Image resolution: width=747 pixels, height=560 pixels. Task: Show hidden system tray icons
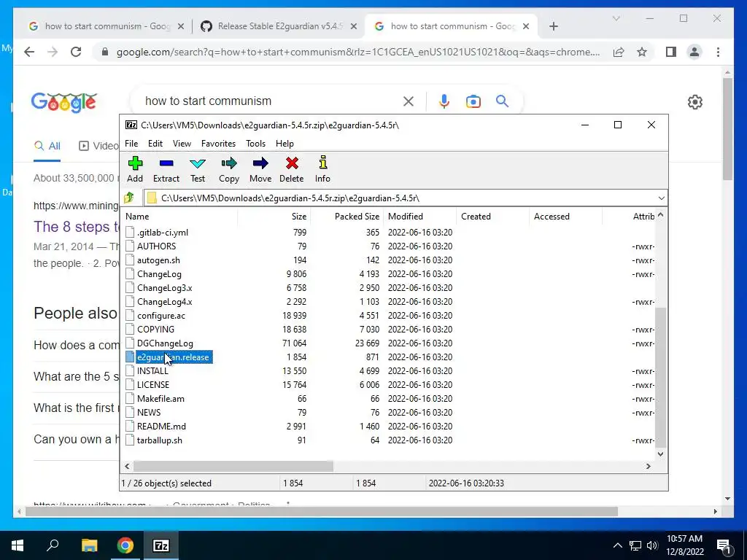617,545
